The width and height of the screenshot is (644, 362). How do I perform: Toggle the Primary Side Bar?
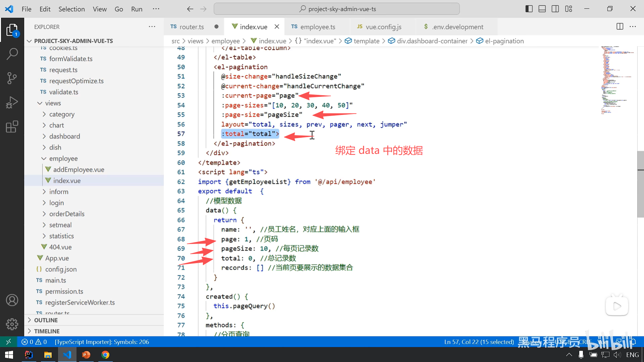click(x=529, y=9)
